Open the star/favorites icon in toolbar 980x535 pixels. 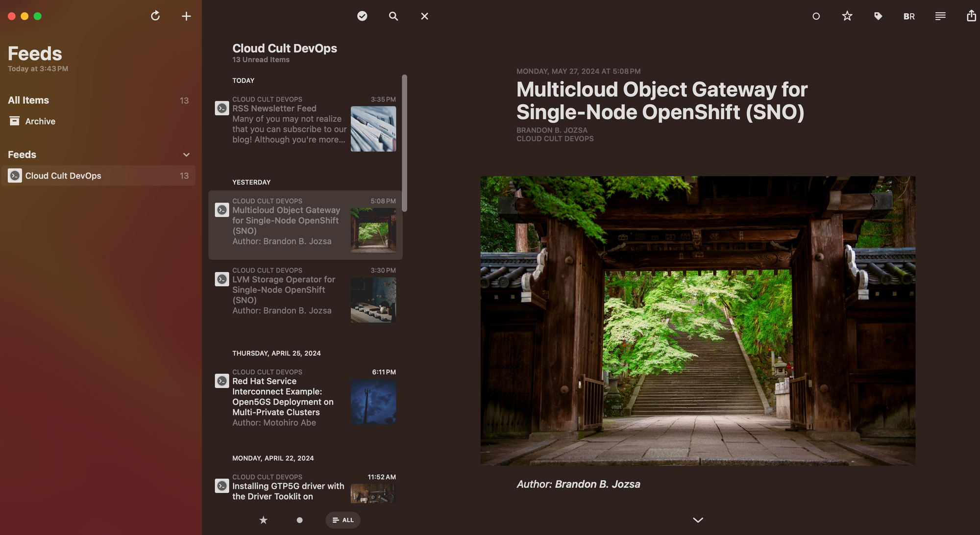coord(847,17)
